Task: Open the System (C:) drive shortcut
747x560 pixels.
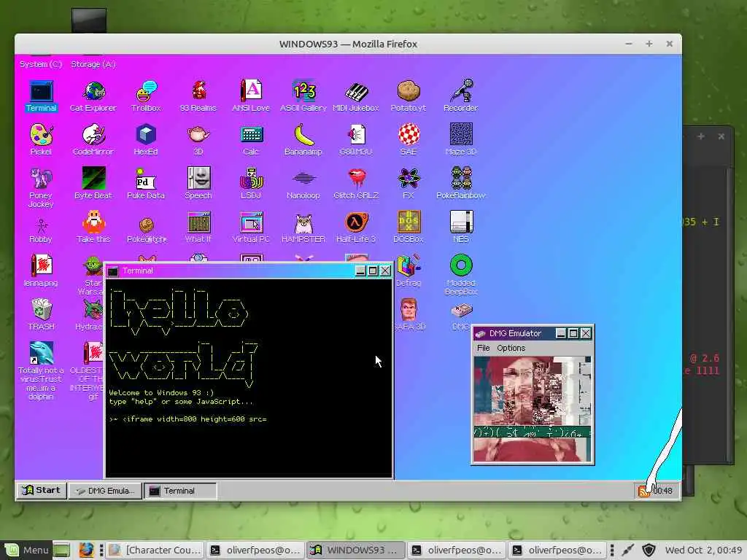Action: pyautogui.click(x=41, y=64)
